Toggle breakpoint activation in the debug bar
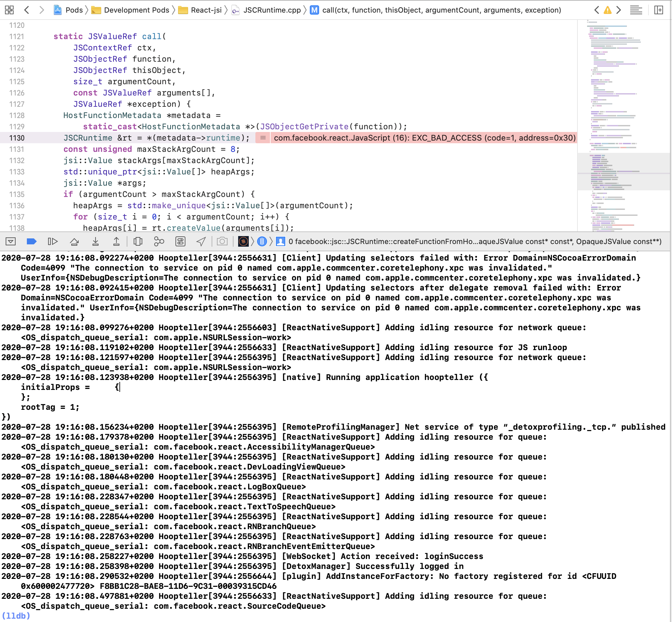Viewport: 672px width, 622px height. pos(32,242)
